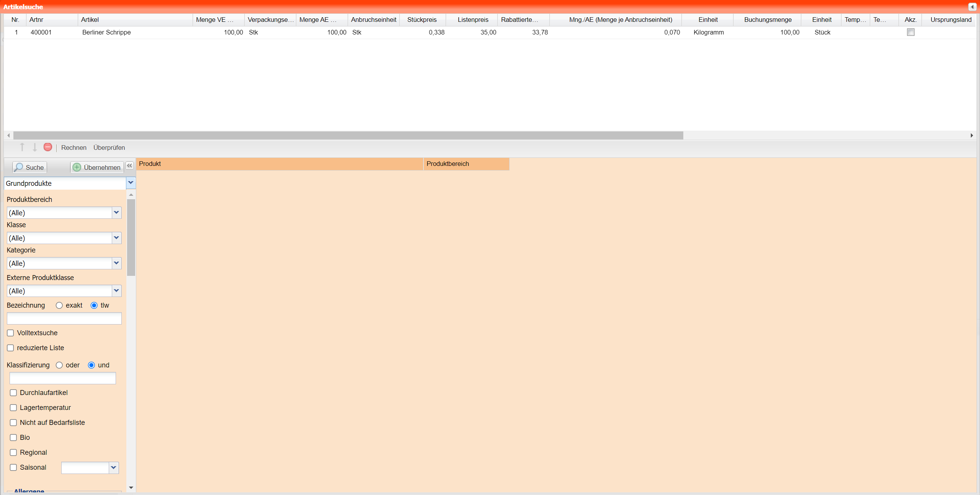Screen dimensions: 980x495
Task: Click the collapse arrow in the Artikelsuche title bar
Action: [x=972, y=7]
